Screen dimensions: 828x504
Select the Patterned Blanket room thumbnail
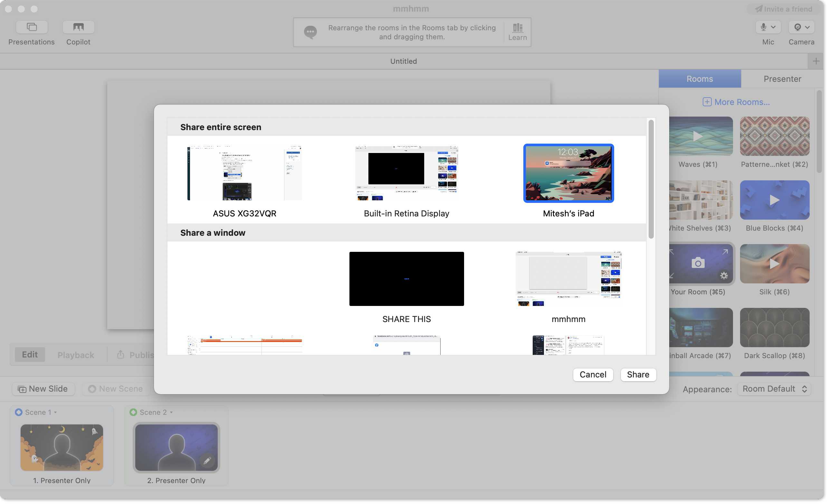775,136
